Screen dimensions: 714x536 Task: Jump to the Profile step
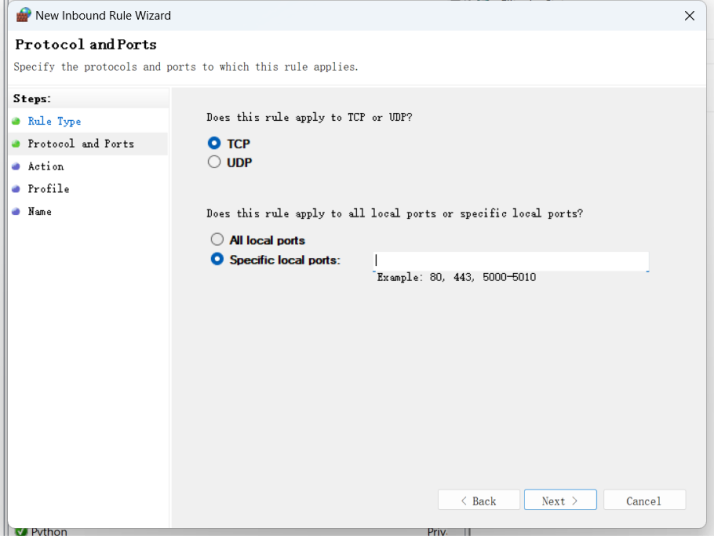48,189
